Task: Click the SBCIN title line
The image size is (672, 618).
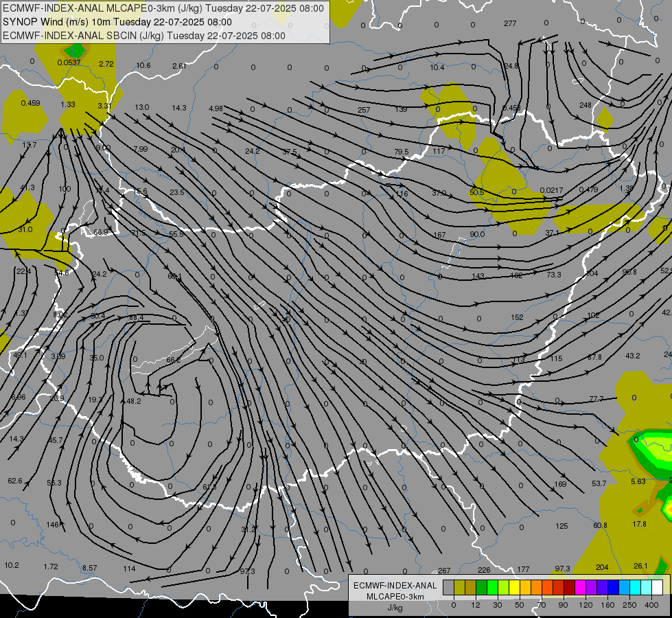Action: [x=144, y=36]
